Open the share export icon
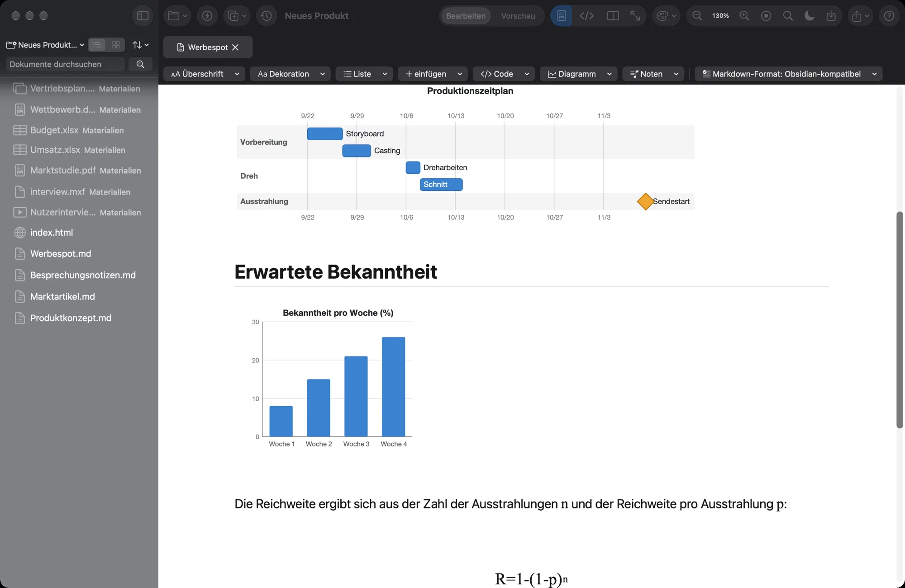Screen dimensions: 905x588 coord(860,16)
